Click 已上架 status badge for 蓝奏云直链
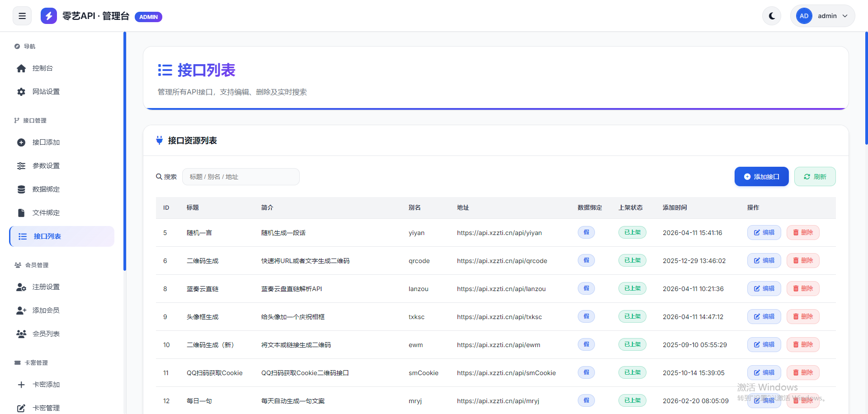 coord(632,289)
